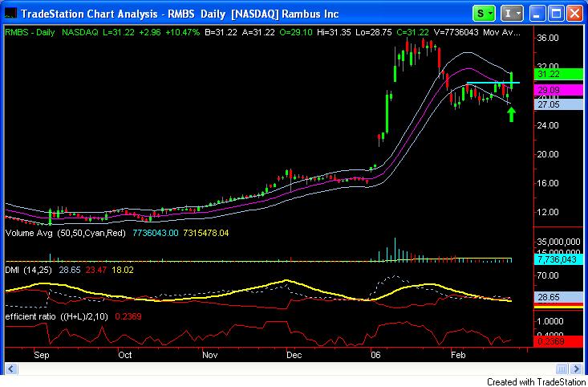The image size is (588, 387).
Task: Click the 'Mov Av...' truncated indicator label
Action: pos(501,32)
